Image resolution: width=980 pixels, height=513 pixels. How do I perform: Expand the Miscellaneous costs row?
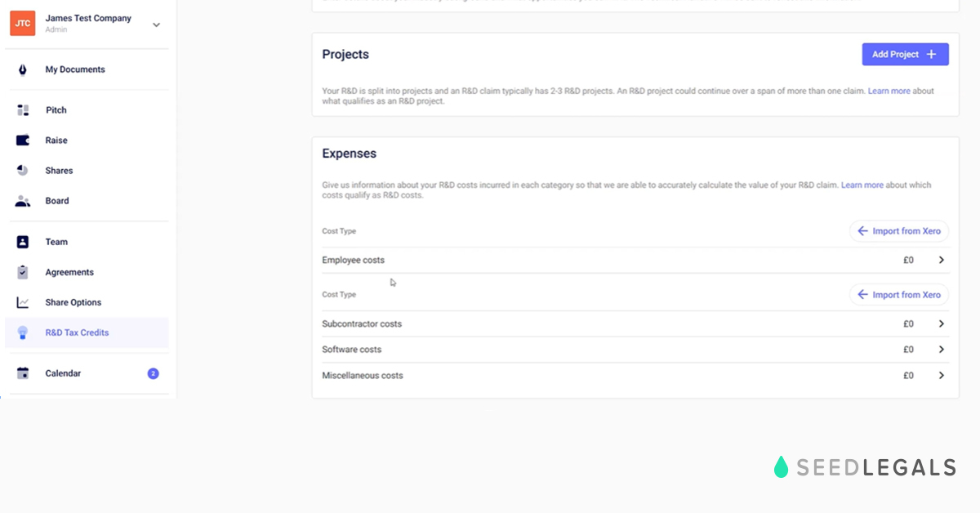pyautogui.click(x=941, y=375)
